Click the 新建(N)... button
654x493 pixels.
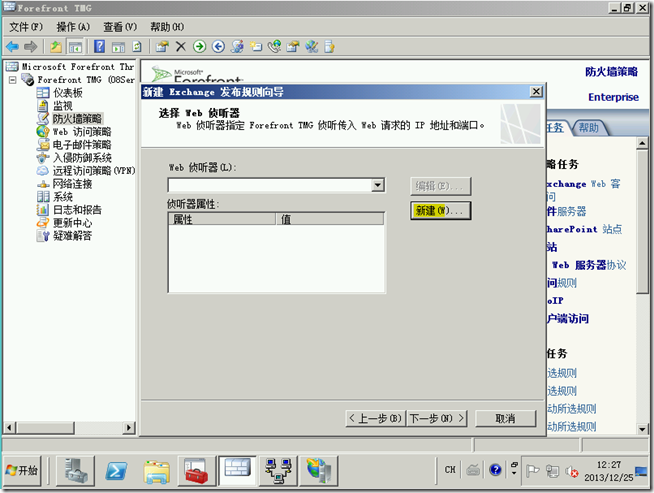tap(441, 211)
